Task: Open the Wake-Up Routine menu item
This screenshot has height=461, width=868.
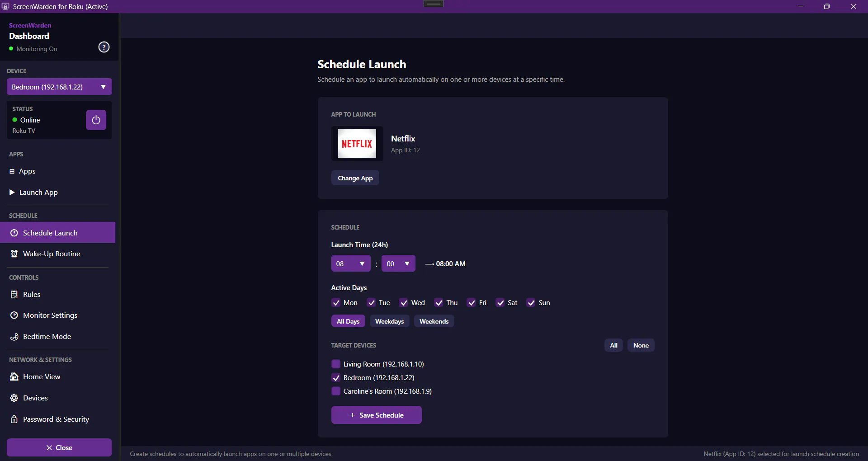Action: [x=58, y=254]
